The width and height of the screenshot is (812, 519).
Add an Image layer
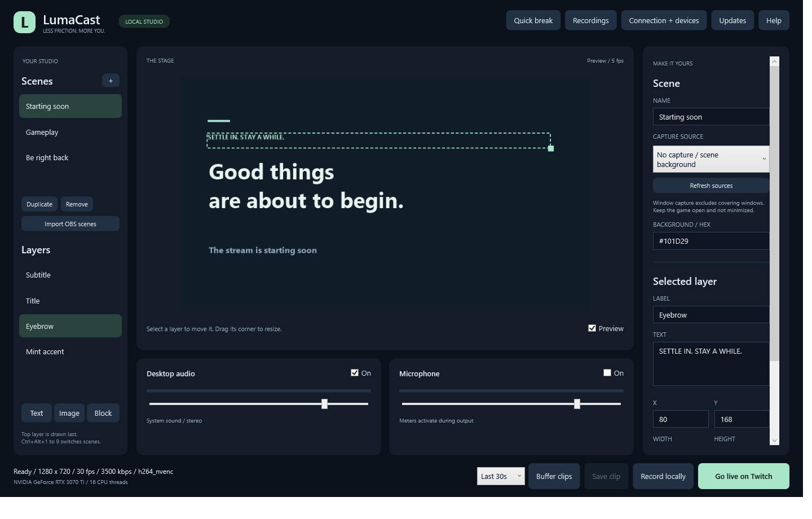pyautogui.click(x=69, y=413)
